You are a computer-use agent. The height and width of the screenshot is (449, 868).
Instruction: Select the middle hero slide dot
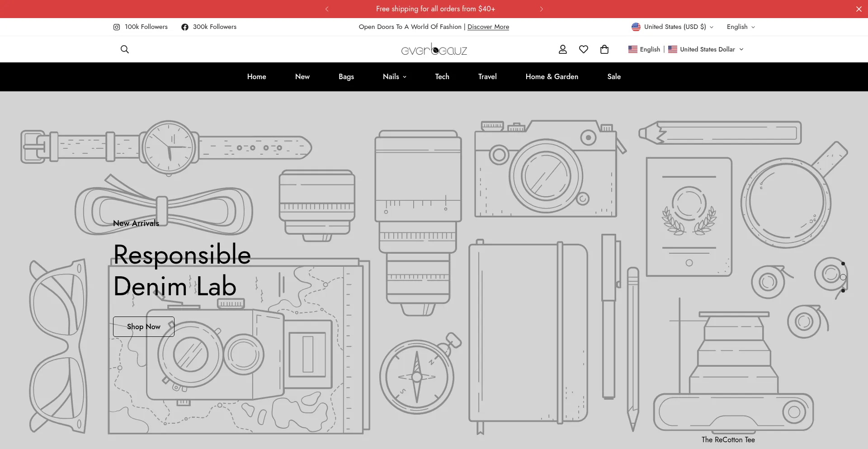843,277
